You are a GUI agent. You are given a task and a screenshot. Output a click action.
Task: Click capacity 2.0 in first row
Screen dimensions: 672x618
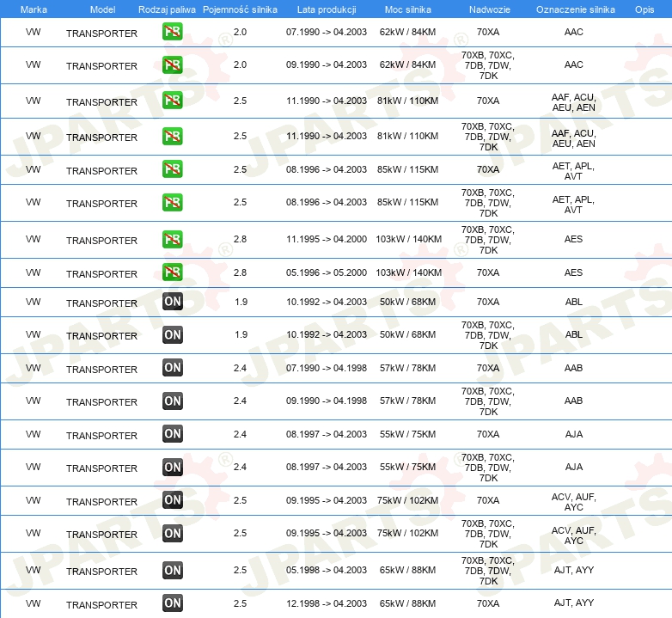pos(240,32)
